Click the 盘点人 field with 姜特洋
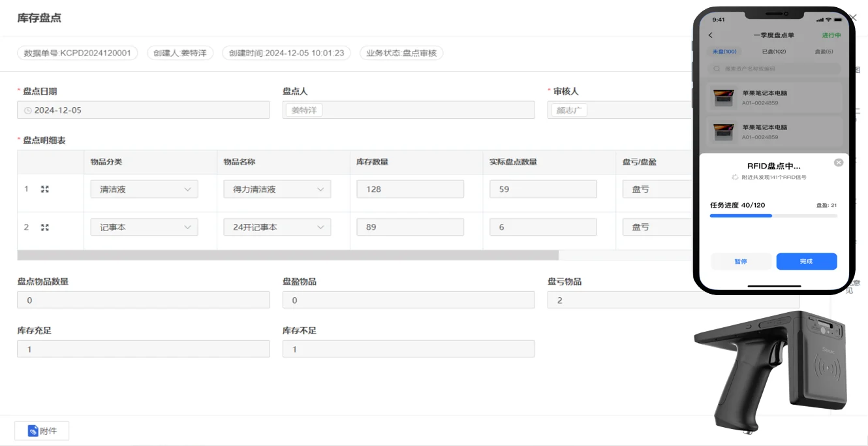This screenshot has width=868, height=446. click(x=409, y=110)
